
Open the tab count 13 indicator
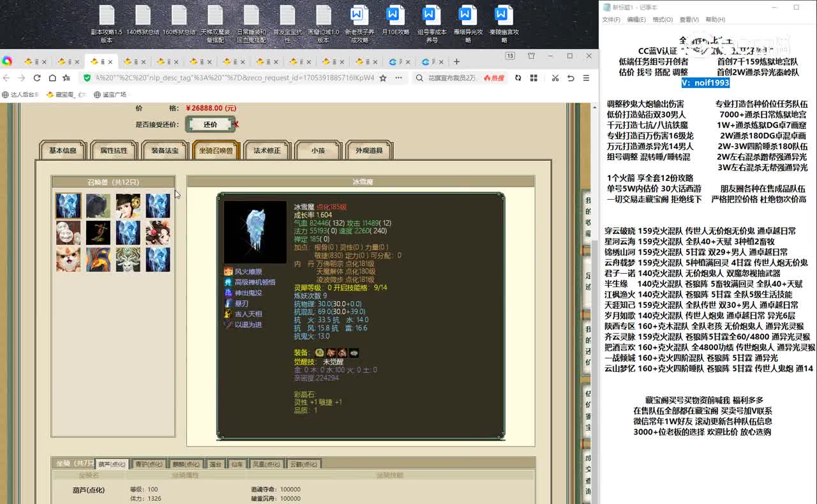coord(510,56)
